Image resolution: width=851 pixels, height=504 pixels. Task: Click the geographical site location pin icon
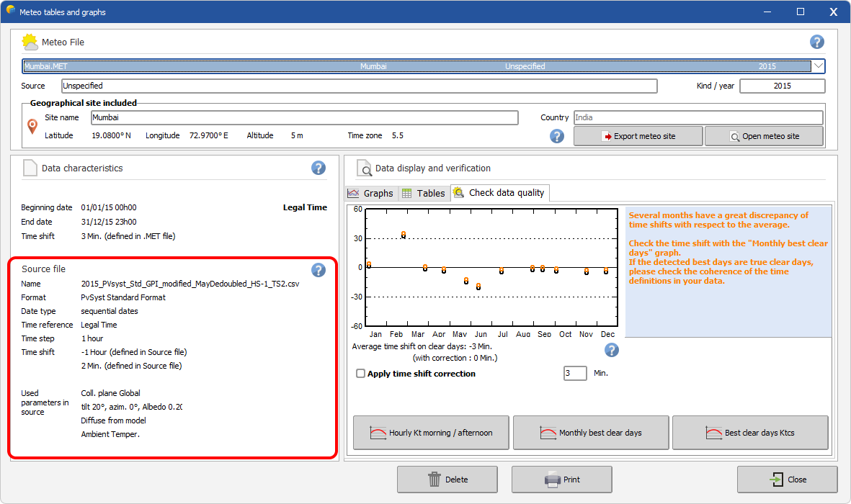[x=32, y=127]
